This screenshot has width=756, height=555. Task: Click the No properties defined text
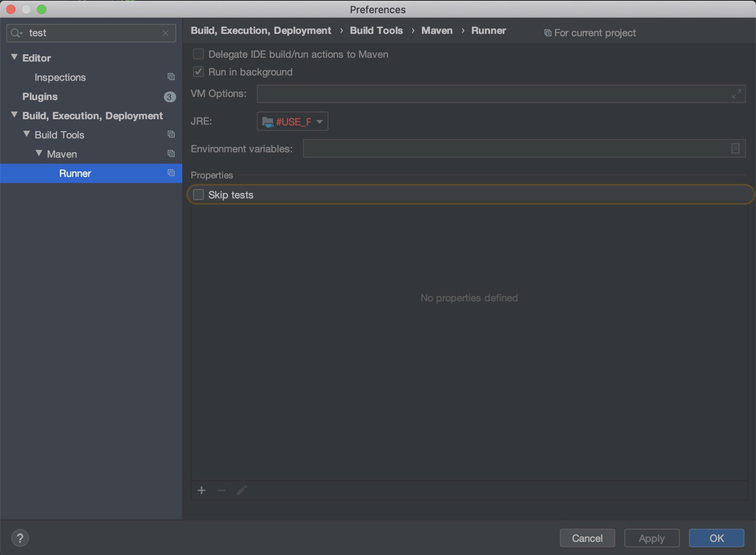(469, 298)
